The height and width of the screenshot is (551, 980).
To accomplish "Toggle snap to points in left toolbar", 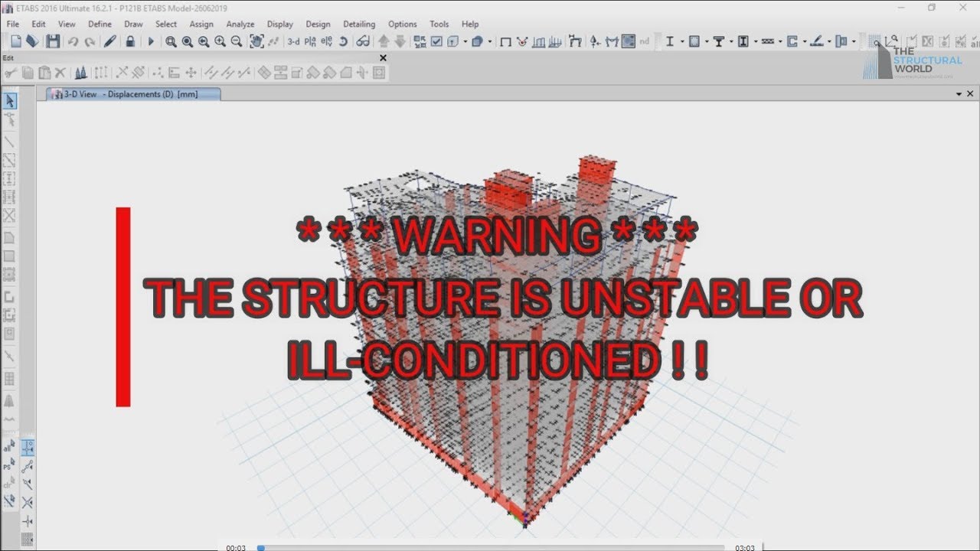I will [x=28, y=448].
